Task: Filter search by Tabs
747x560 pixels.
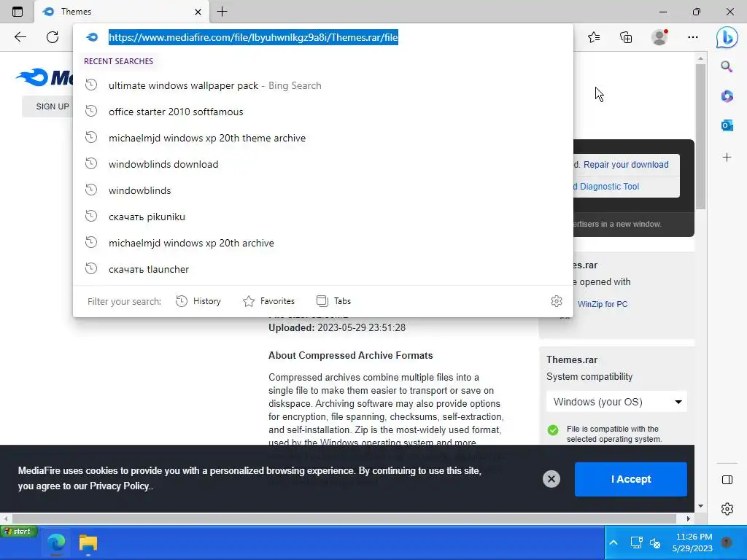Action: 333,301
